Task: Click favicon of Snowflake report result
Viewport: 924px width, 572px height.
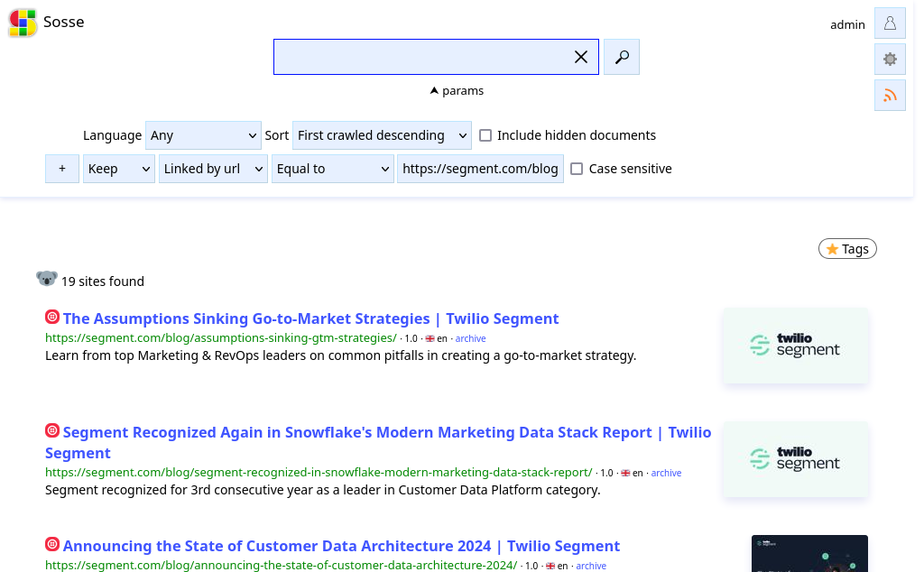Action: point(52,430)
